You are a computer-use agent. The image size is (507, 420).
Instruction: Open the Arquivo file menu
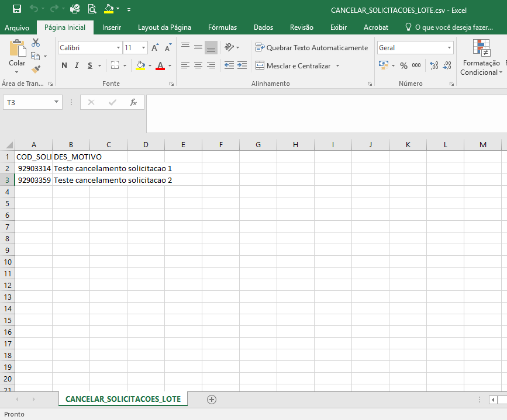pyautogui.click(x=17, y=27)
